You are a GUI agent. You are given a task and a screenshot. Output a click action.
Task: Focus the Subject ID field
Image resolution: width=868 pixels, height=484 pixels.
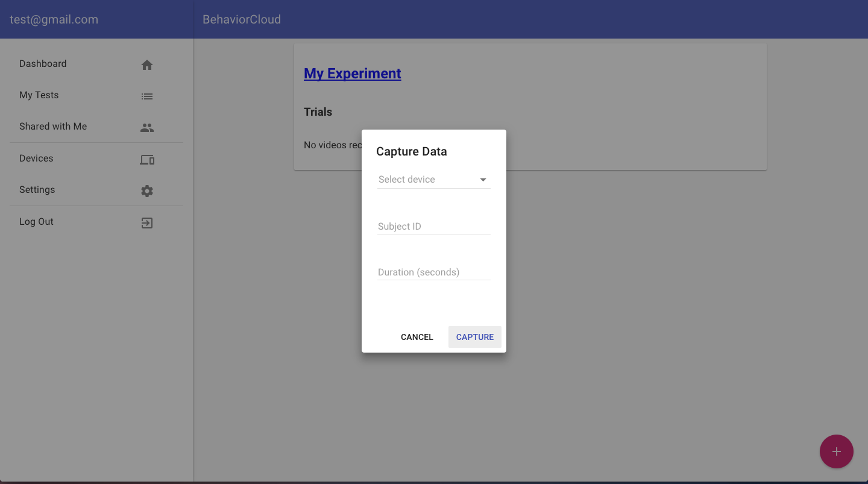click(434, 227)
